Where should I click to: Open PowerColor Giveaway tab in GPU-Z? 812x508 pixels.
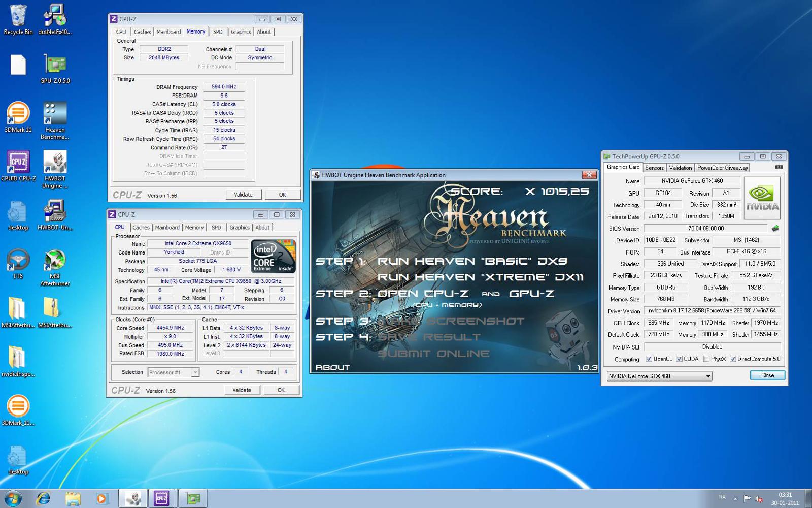[x=722, y=168]
